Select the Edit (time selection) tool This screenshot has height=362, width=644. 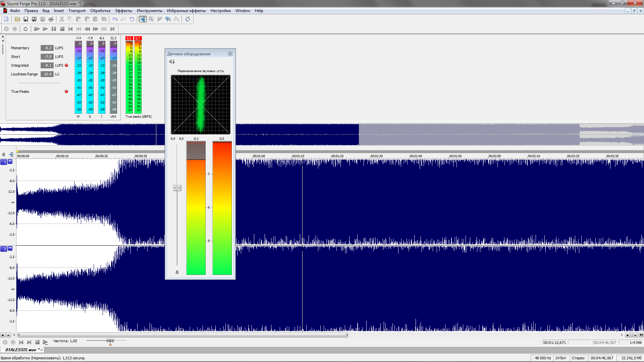[143, 19]
